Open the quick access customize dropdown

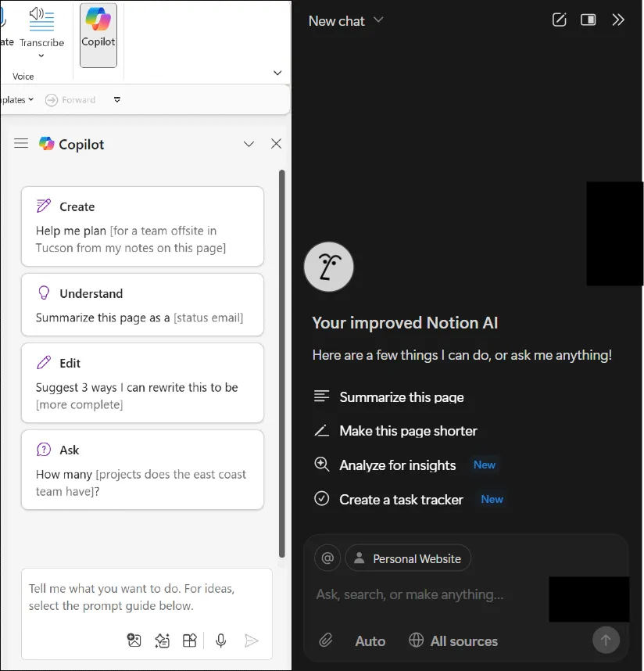[x=116, y=99]
